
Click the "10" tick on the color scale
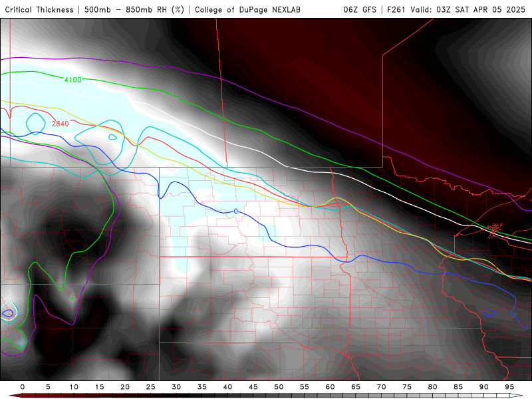(x=74, y=387)
